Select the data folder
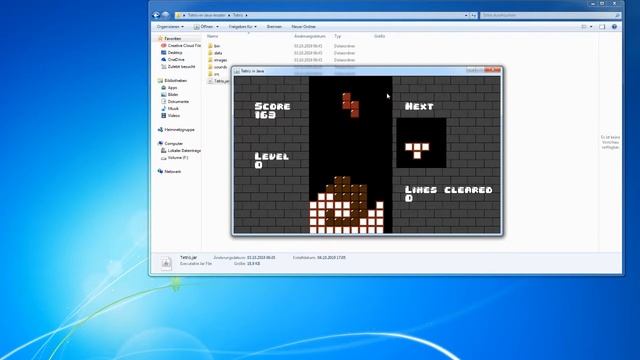This screenshot has width=640, height=360. 215,53
